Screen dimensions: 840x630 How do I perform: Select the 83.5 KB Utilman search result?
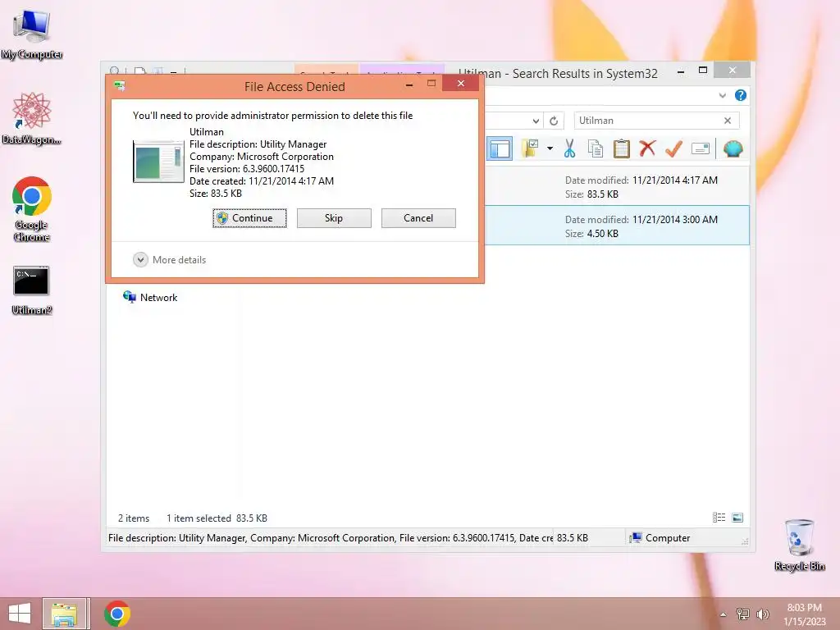click(617, 186)
